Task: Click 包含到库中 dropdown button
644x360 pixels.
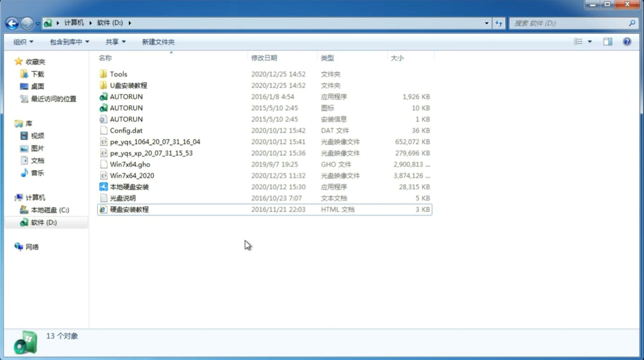Action: click(68, 41)
